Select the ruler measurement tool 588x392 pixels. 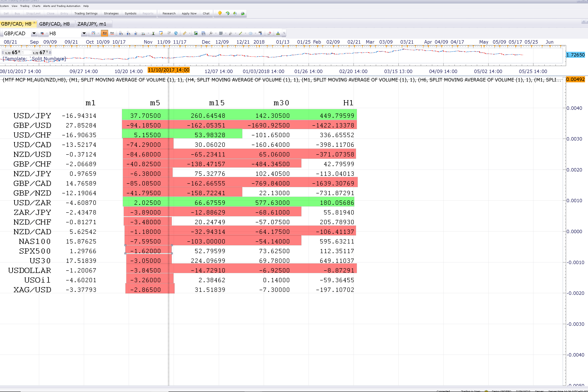[x=184, y=33]
